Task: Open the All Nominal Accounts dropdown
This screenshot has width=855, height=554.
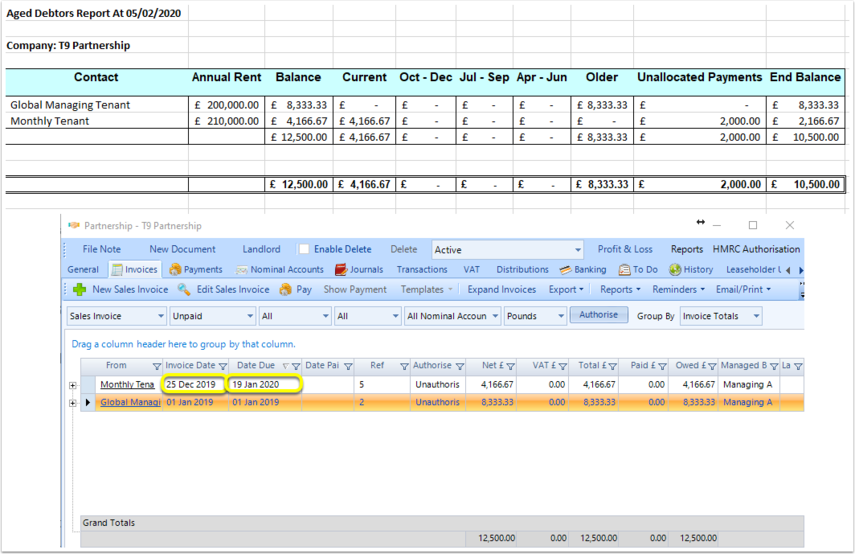Action: [x=452, y=316]
